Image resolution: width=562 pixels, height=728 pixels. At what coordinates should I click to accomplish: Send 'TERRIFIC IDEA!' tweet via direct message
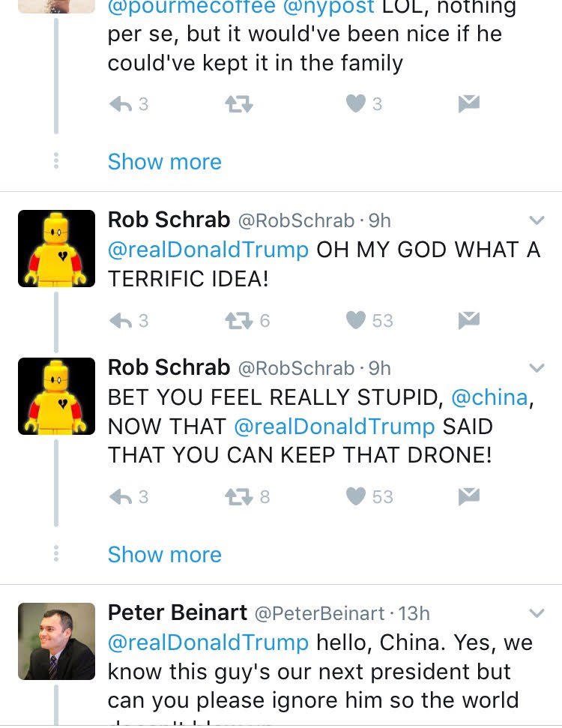(x=469, y=320)
